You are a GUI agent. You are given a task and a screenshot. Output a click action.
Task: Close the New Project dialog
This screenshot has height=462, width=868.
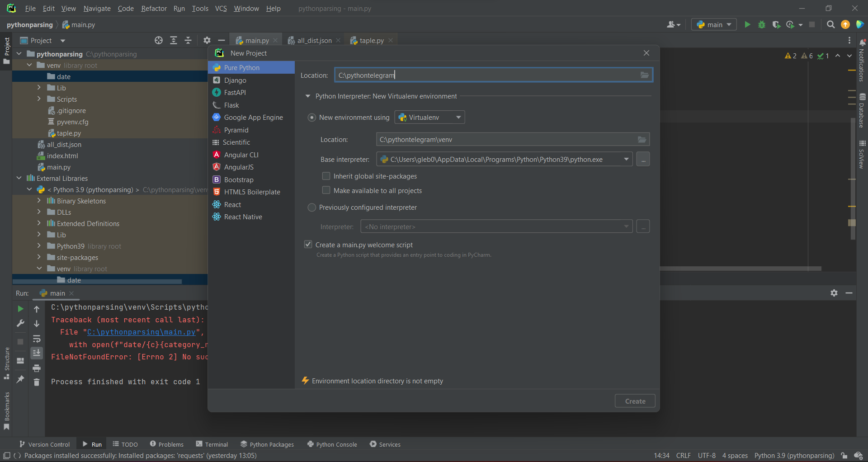tap(646, 53)
